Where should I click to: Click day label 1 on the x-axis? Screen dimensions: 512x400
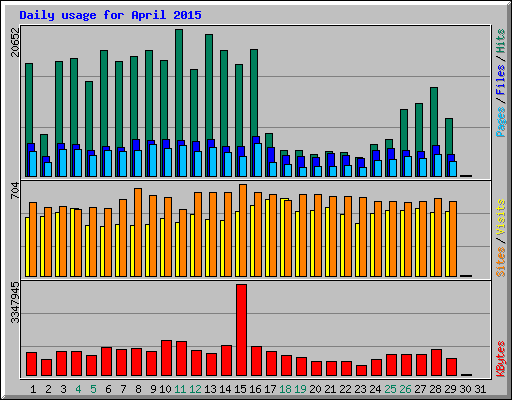(33, 389)
